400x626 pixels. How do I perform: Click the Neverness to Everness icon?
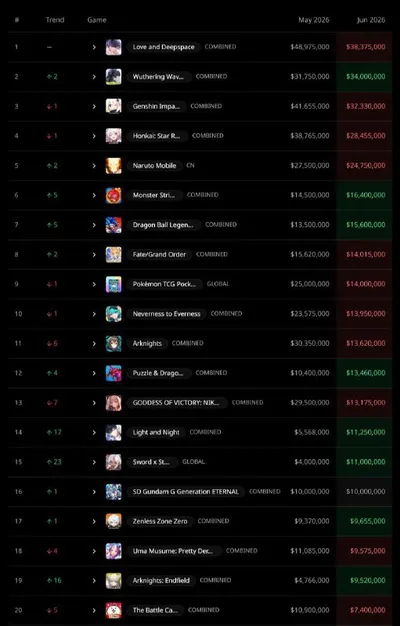point(114,314)
